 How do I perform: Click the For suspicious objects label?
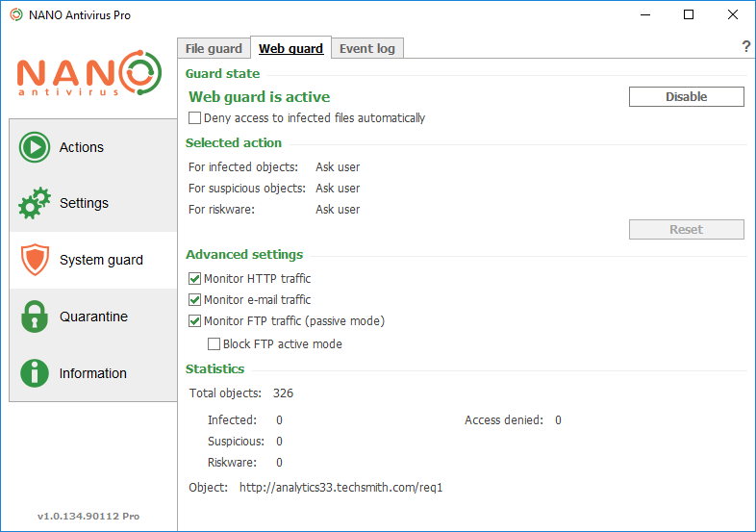(x=247, y=189)
